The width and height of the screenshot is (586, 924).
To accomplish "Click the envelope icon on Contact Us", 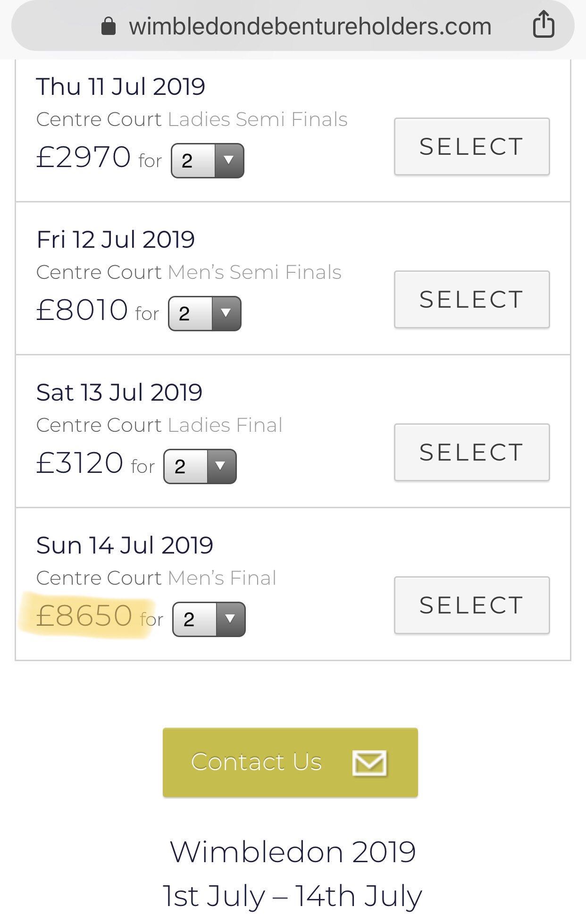I will pos(369,763).
